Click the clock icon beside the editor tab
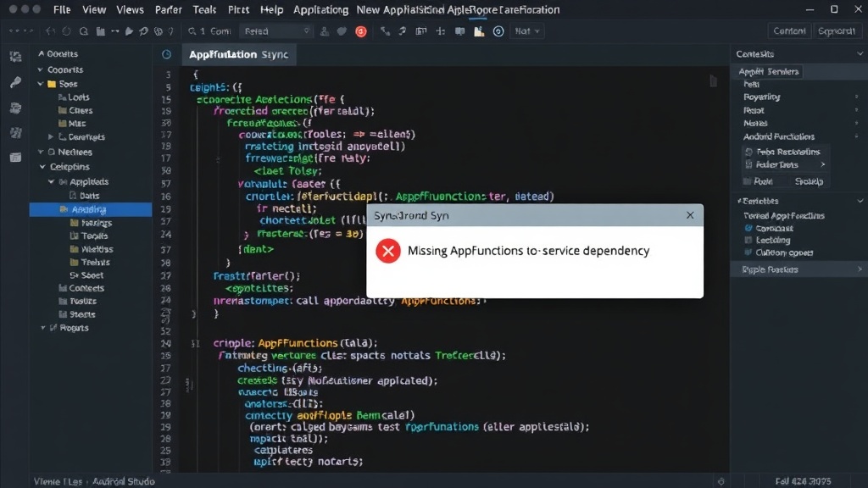 (166, 54)
